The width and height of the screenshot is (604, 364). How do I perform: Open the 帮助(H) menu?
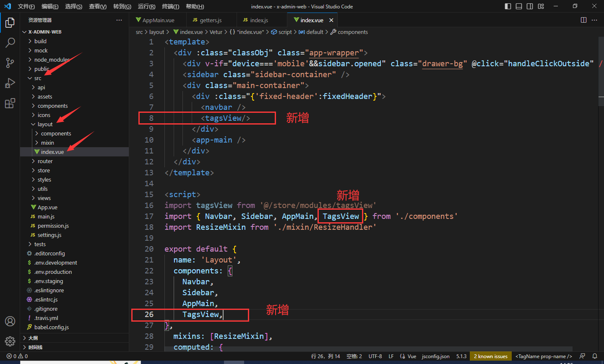click(x=195, y=6)
